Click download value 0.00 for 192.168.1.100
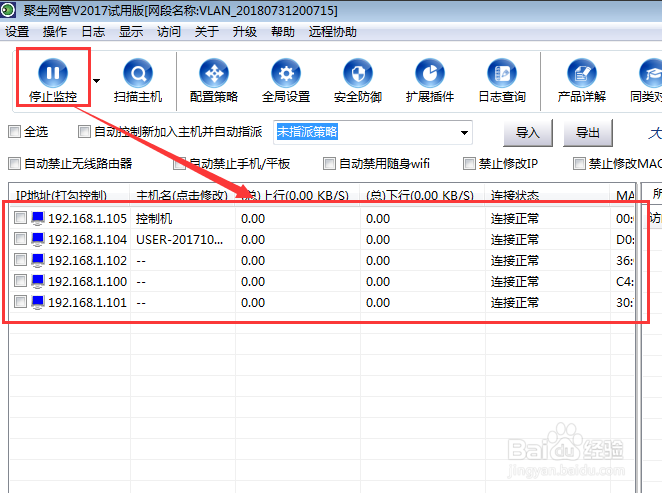The image size is (662, 493). click(x=378, y=282)
